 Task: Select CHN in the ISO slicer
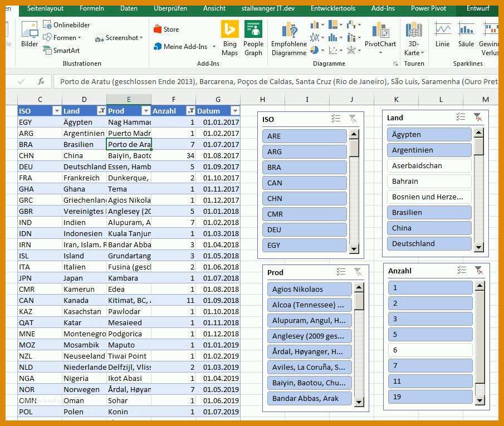click(305, 199)
